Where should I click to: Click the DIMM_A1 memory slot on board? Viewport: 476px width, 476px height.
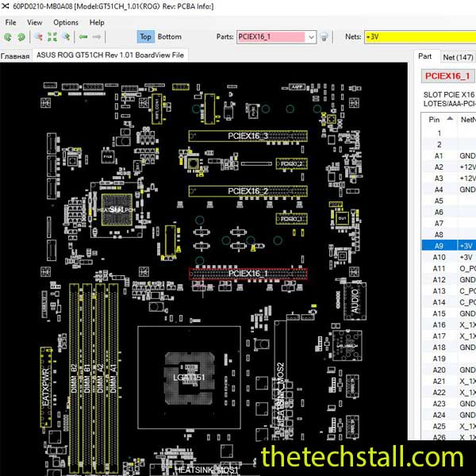pos(113,379)
